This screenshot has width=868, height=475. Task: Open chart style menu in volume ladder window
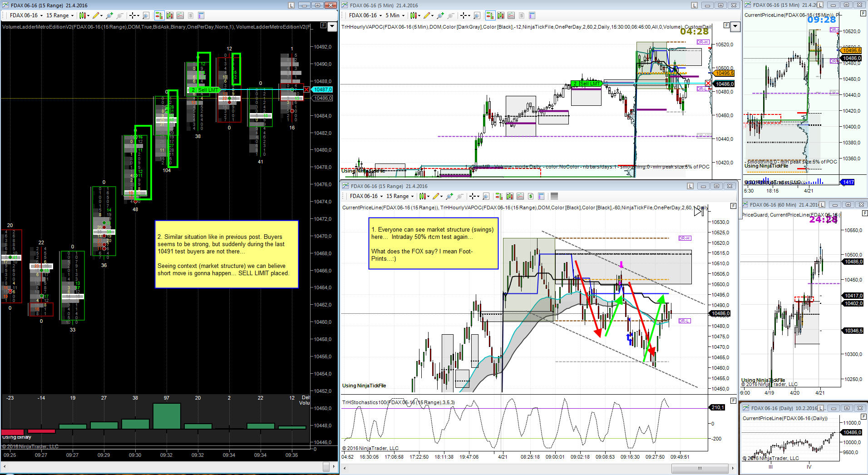82,15
